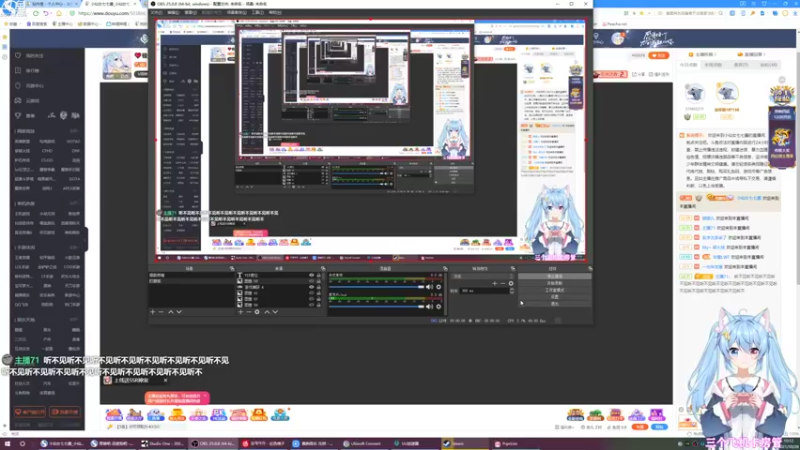Open OBS Scene Collection menu (场景集合)
This screenshot has height=450, width=800.
pos(237,12)
